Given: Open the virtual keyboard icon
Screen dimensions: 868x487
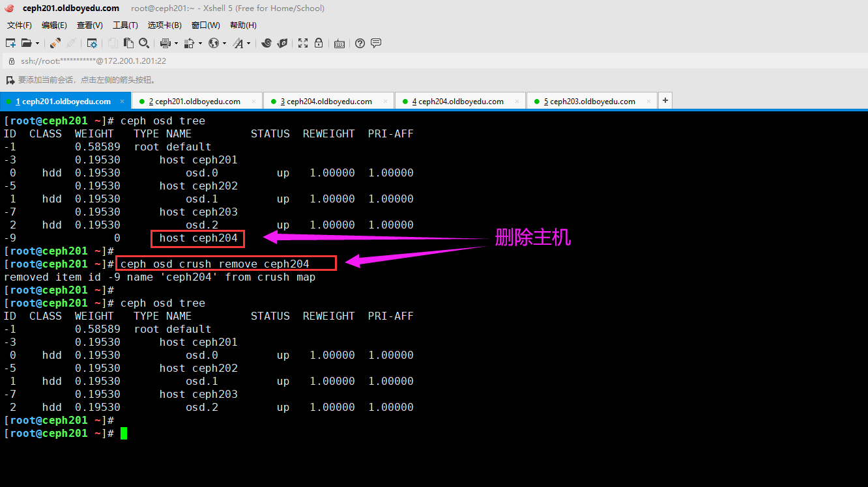Looking at the screenshot, I should 340,44.
